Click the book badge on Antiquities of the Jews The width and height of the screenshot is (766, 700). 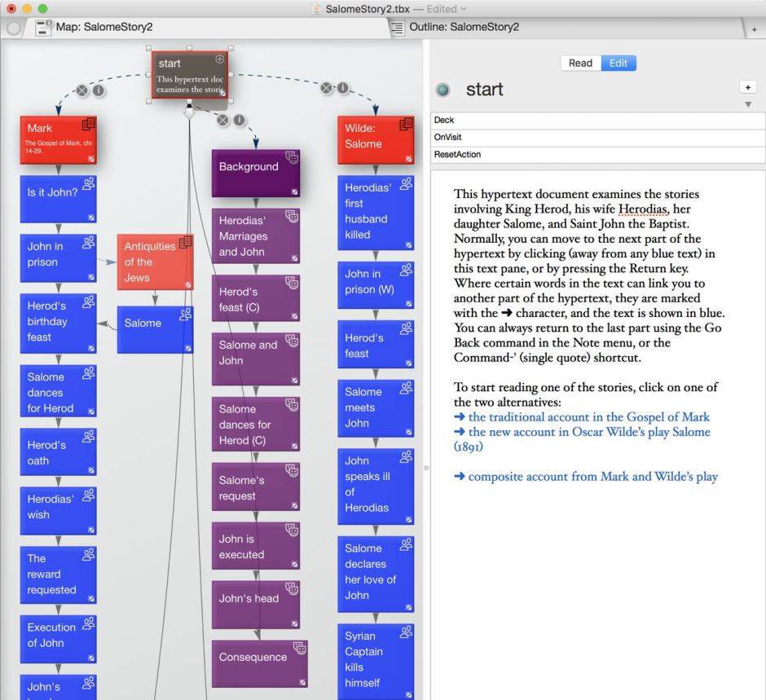click(185, 242)
